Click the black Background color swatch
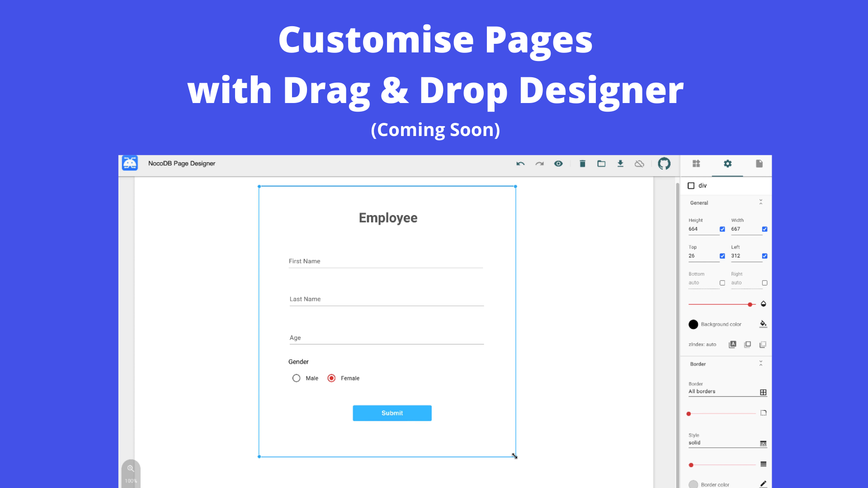This screenshot has height=488, width=868. pos(693,324)
